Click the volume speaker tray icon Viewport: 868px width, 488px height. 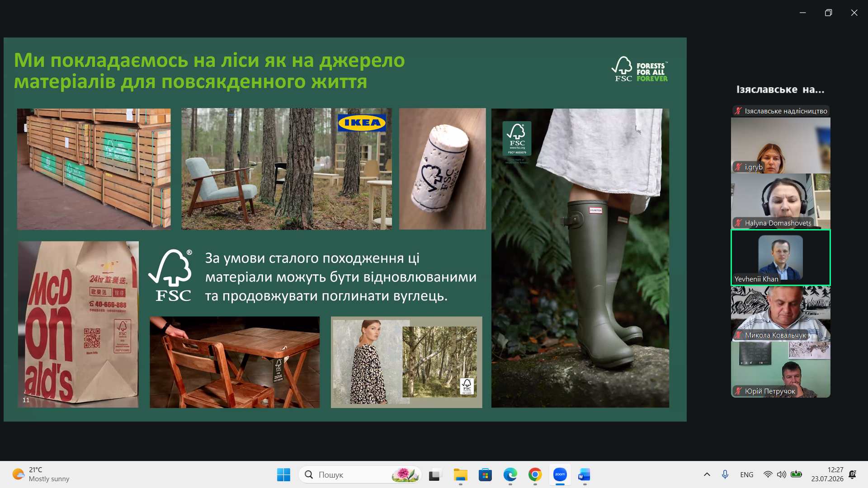tap(781, 474)
